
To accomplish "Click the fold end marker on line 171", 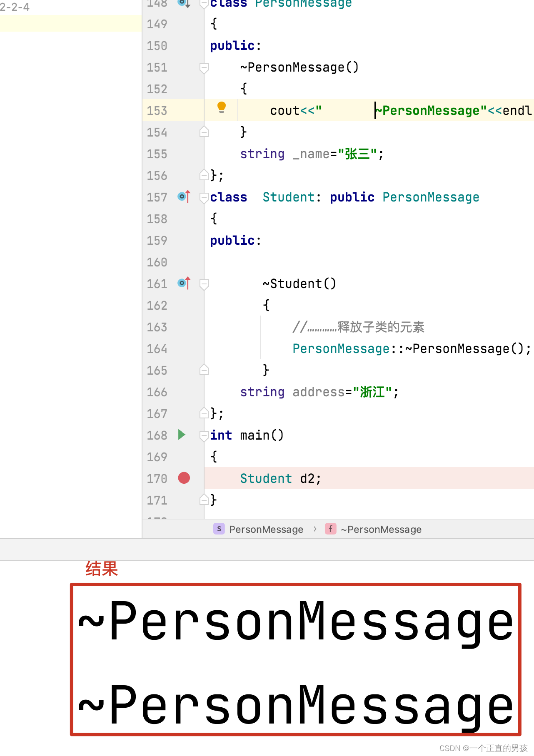I will tap(204, 500).
